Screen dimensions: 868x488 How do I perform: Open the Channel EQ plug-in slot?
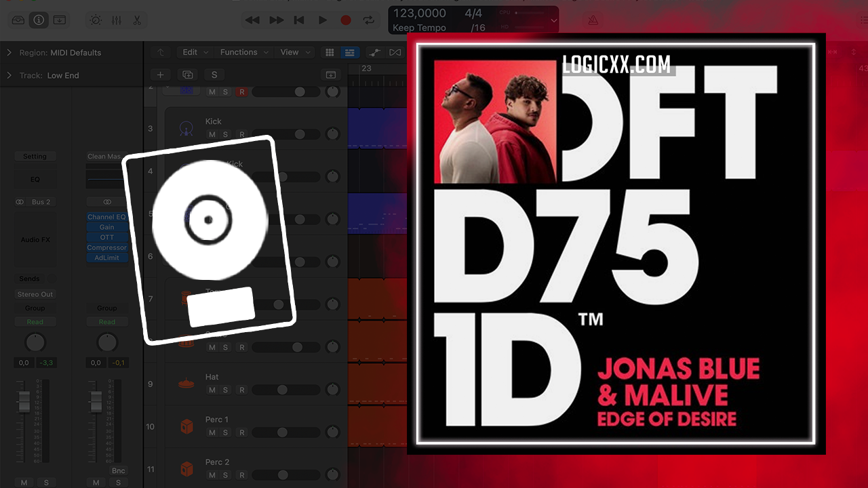(106, 217)
